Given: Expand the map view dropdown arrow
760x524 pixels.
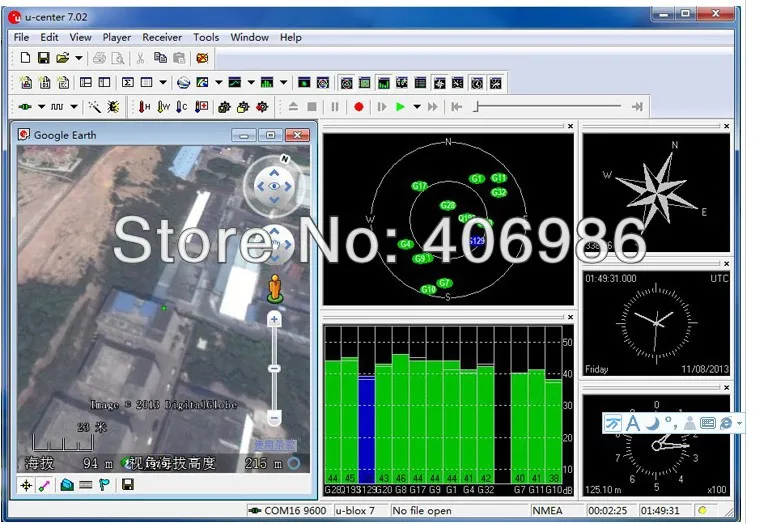Looking at the screenshot, I should point(219,83).
